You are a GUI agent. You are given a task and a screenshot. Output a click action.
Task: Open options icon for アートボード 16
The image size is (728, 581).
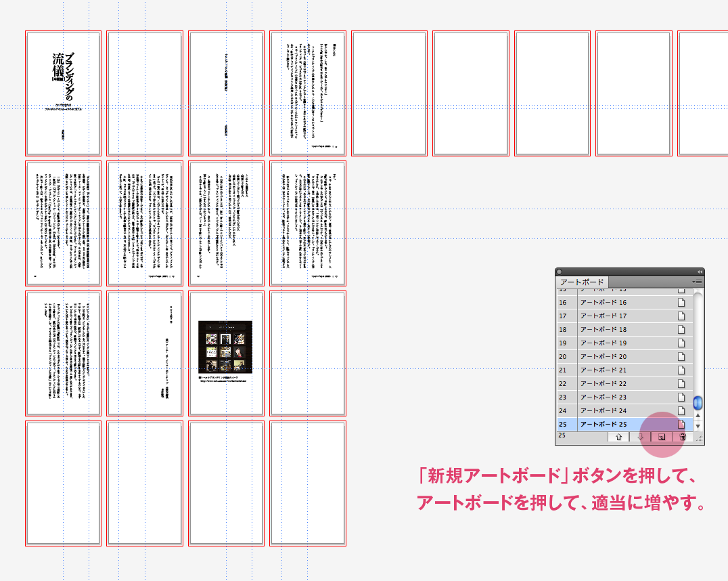pos(681,303)
